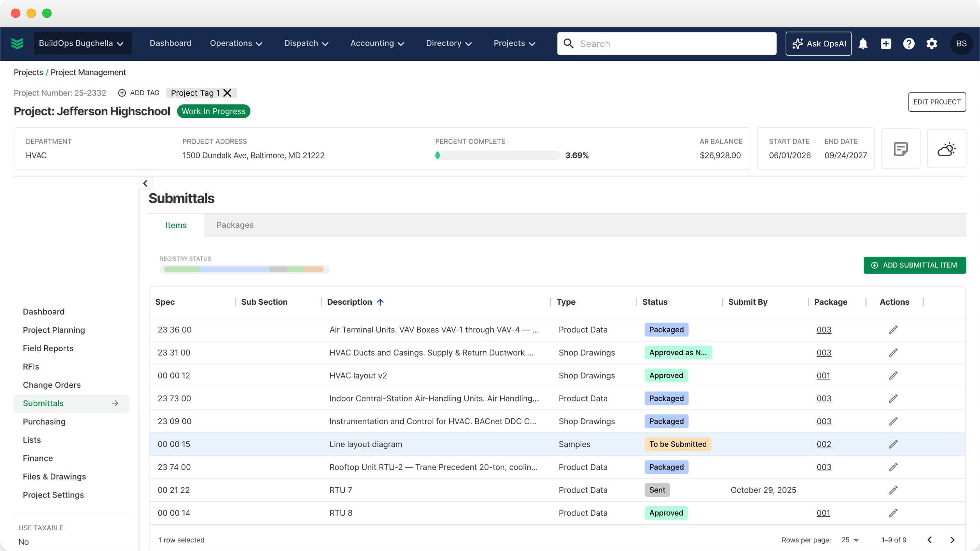The height and width of the screenshot is (551, 980).
Task: Open Lists in the sidebar
Action: coord(32,440)
